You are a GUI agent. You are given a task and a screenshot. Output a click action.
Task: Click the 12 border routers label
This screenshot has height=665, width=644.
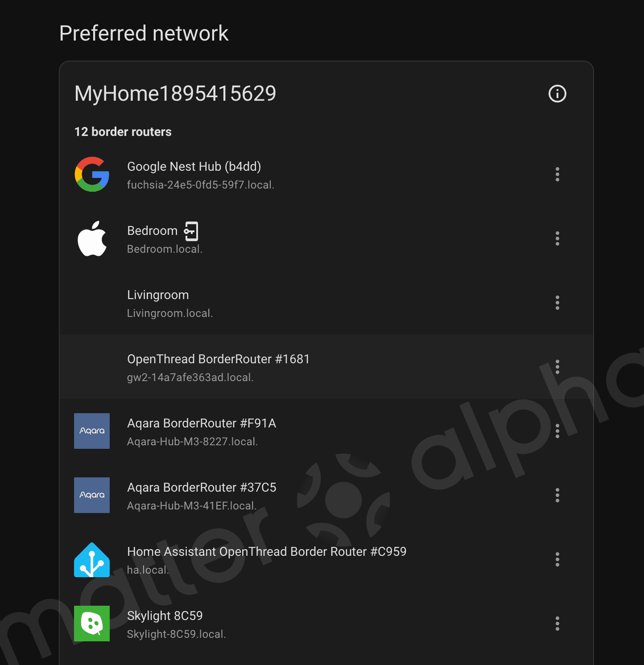point(123,132)
